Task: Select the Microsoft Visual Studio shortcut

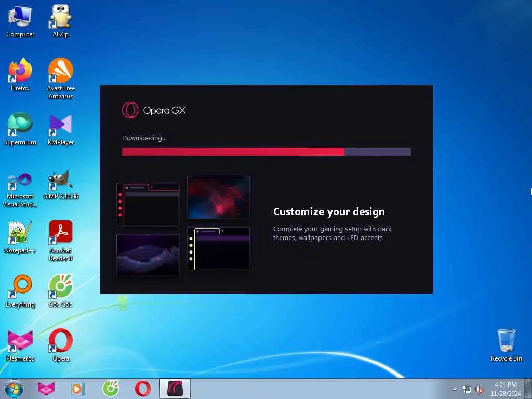Action: pyautogui.click(x=20, y=190)
